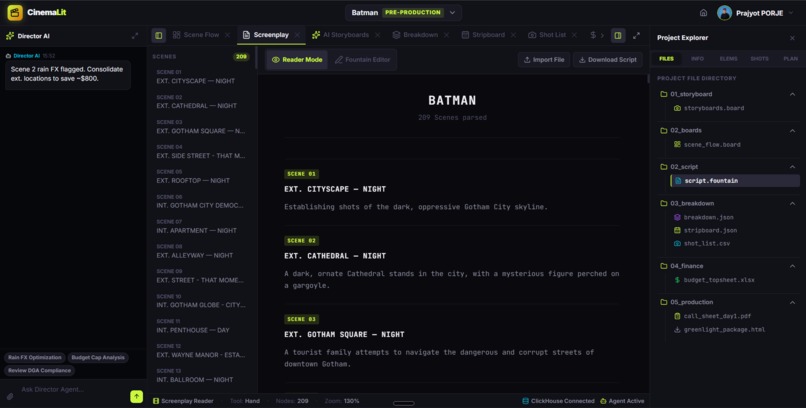This screenshot has width=806, height=408.
Task: Collapse the 02_script folder
Action: (x=792, y=167)
